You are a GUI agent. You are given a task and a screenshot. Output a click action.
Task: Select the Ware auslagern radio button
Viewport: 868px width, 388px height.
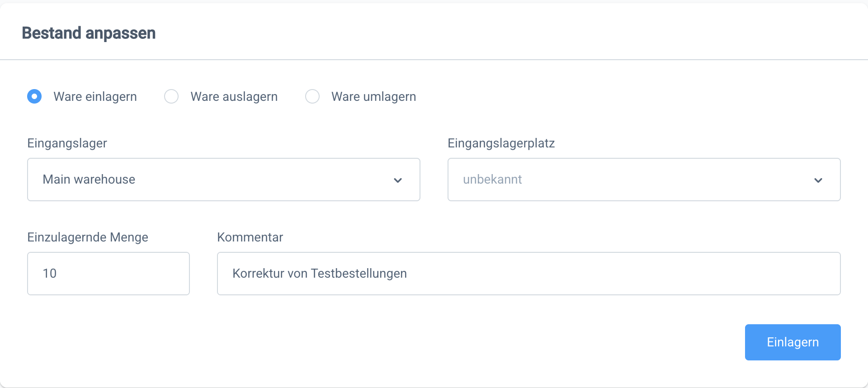(171, 96)
